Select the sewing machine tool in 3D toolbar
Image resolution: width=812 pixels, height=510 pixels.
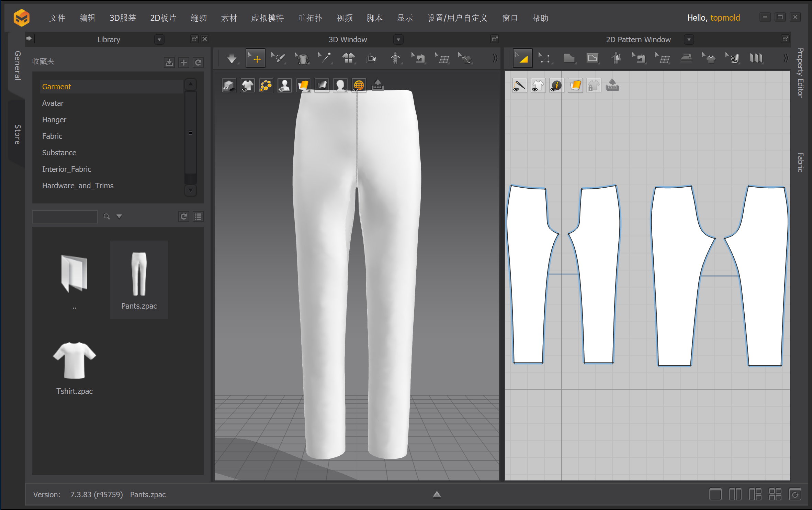coord(418,58)
